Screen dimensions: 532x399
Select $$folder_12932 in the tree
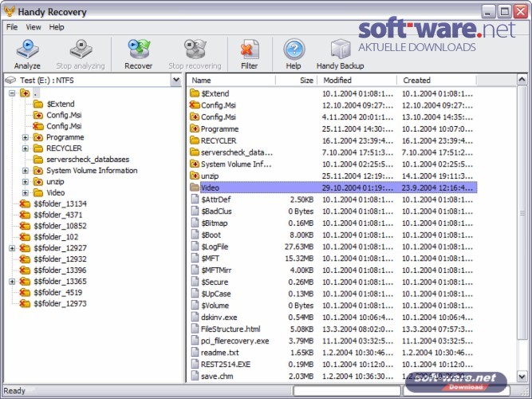tap(60, 259)
